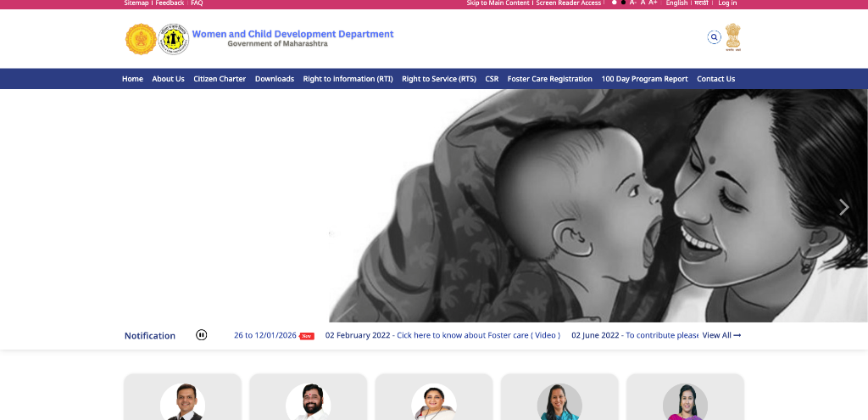Image resolution: width=868 pixels, height=420 pixels.
Task: Decrease font size with A-
Action: 633,3
